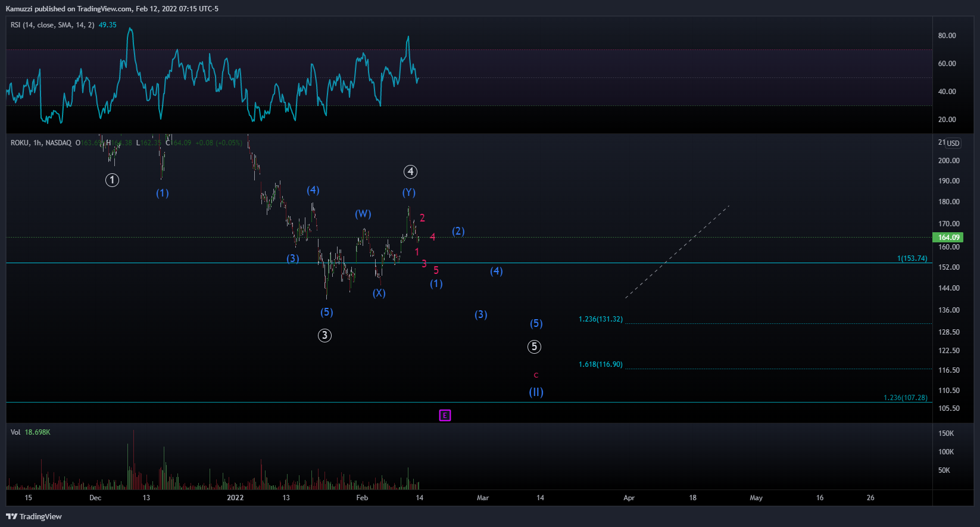This screenshot has width=980, height=527.
Task: Click the USD currency button on price axis
Action: [x=953, y=143]
